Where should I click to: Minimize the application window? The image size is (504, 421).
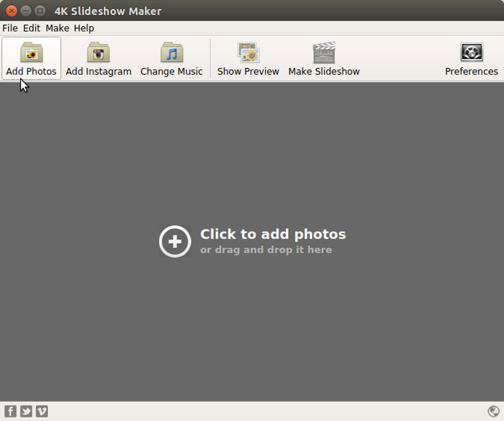click(26, 11)
